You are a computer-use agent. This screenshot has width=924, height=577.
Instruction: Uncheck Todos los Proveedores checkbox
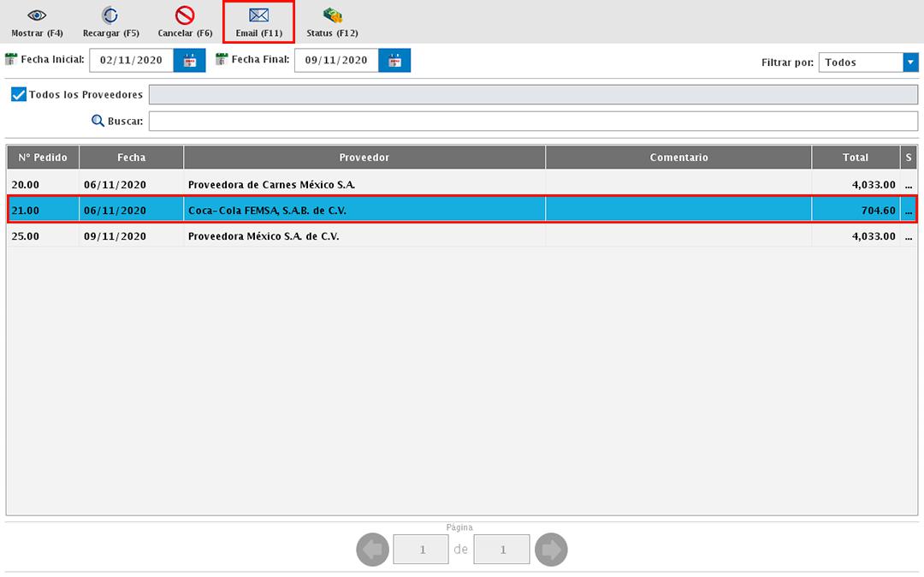(x=19, y=94)
